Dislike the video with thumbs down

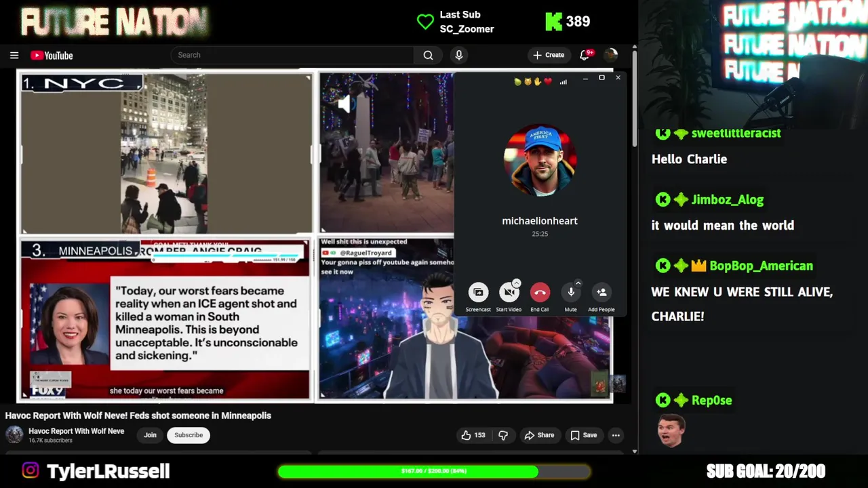(x=503, y=435)
